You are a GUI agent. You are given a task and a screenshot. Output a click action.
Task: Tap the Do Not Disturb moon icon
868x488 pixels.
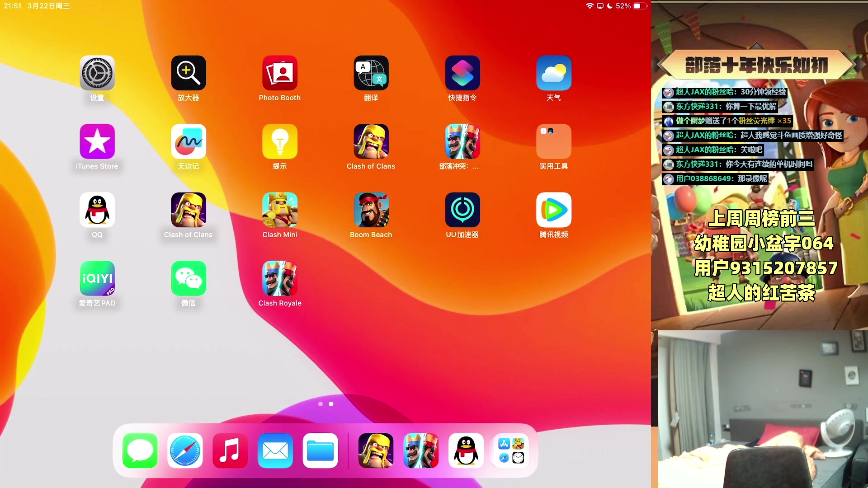tap(610, 6)
